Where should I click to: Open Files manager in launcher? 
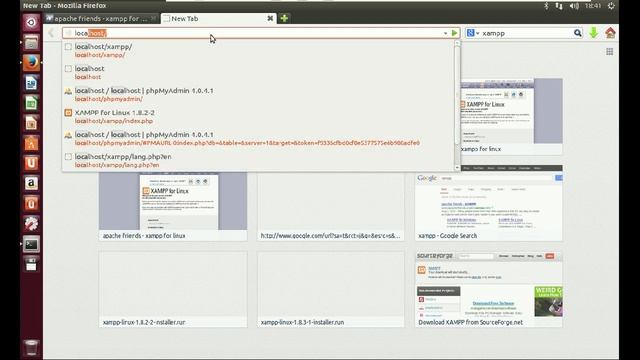(x=31, y=42)
